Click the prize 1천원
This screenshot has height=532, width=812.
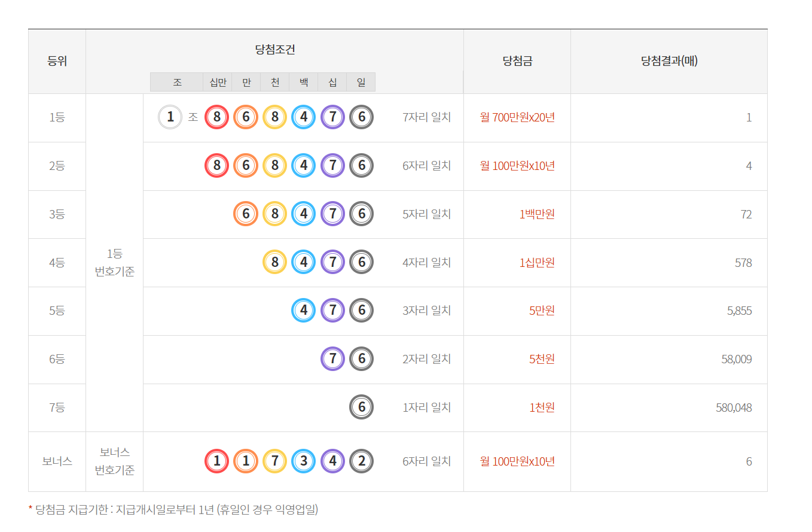click(542, 408)
